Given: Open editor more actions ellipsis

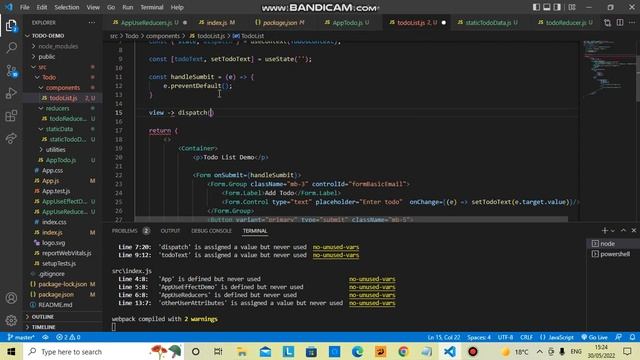Looking at the screenshot, I should tap(632, 23).
